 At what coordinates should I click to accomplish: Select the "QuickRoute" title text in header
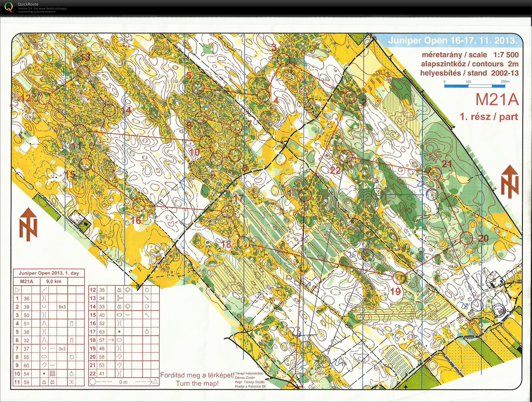point(28,4)
